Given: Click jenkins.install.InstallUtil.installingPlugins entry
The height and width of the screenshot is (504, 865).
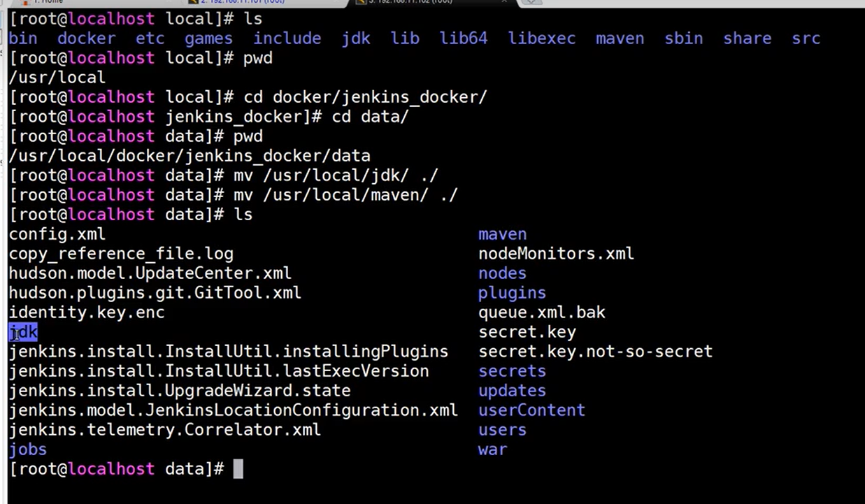Looking at the screenshot, I should (229, 352).
